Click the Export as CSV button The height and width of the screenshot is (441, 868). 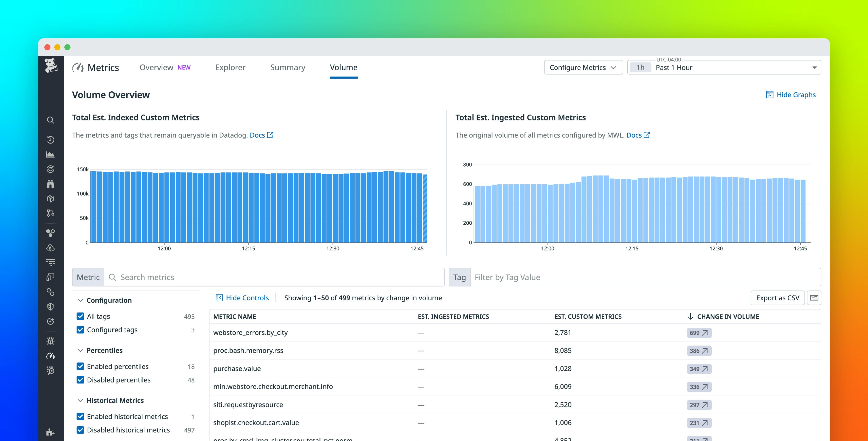(x=778, y=298)
